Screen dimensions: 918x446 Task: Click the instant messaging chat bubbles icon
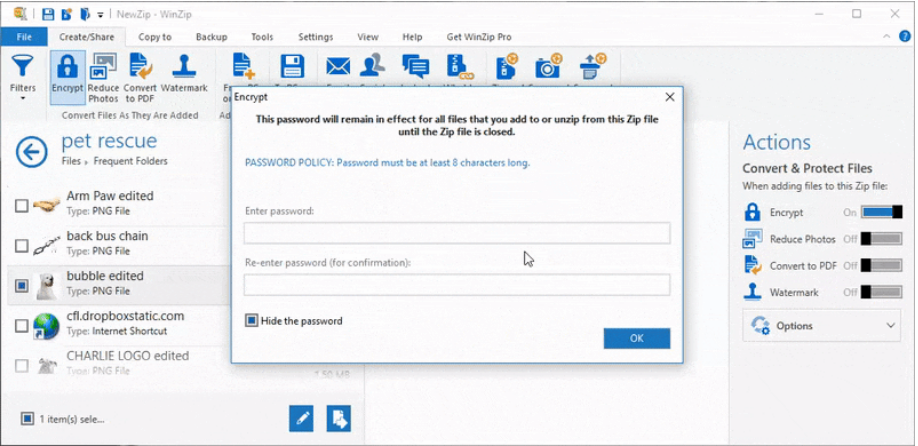[416, 66]
